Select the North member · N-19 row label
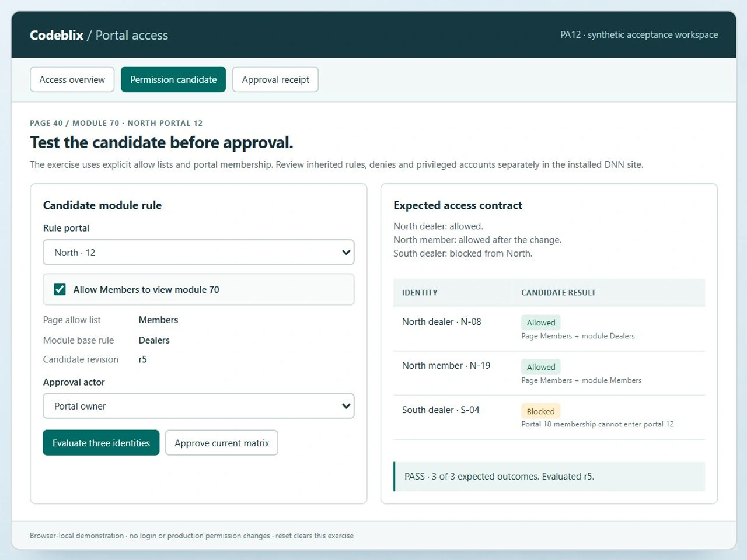 tap(446, 365)
